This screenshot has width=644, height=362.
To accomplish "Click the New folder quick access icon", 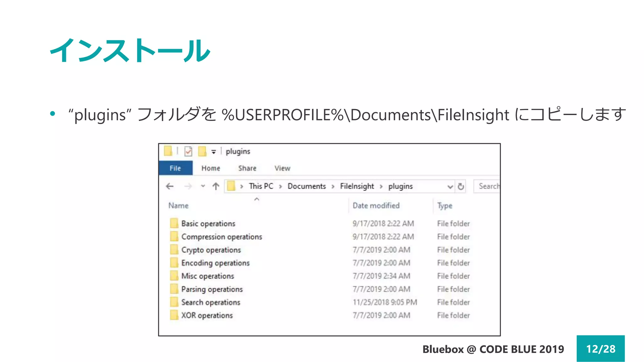I will point(202,151).
